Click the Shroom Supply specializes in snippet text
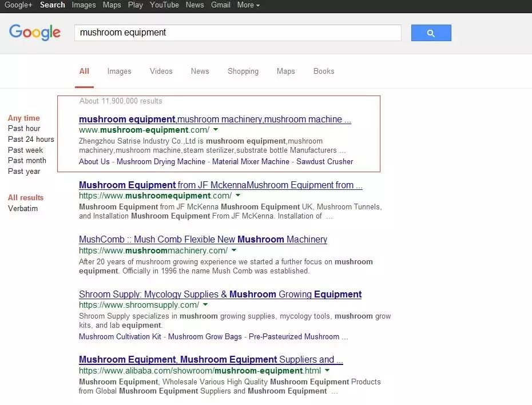Screen dimensions: 532x405 (x=235, y=320)
